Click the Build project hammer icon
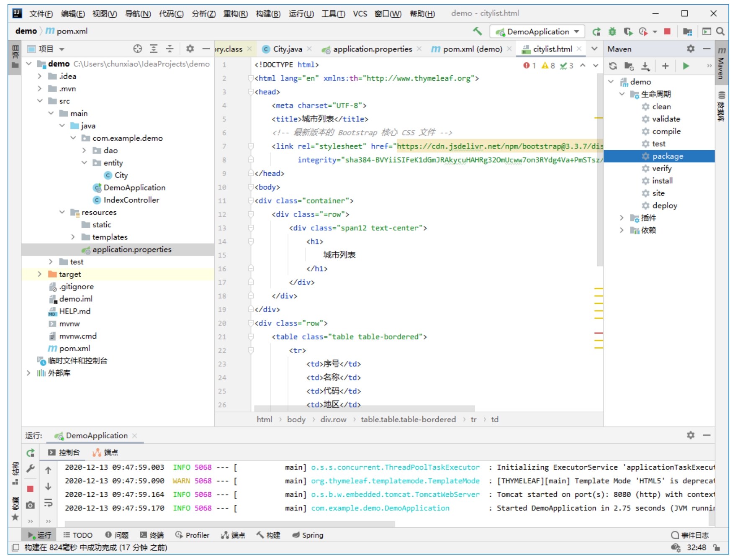 pos(477,31)
